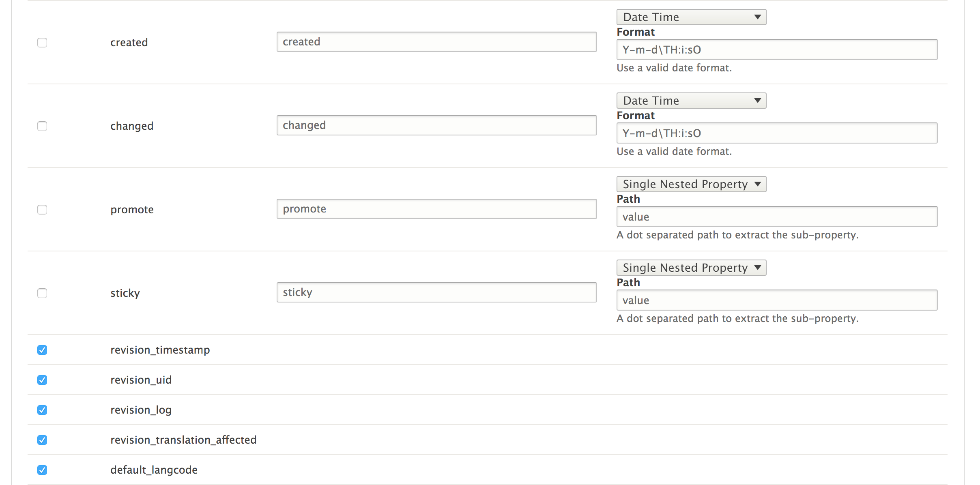The width and height of the screenshot is (980, 485).
Task: Select the 'sticky' row checkbox
Action: (x=42, y=293)
